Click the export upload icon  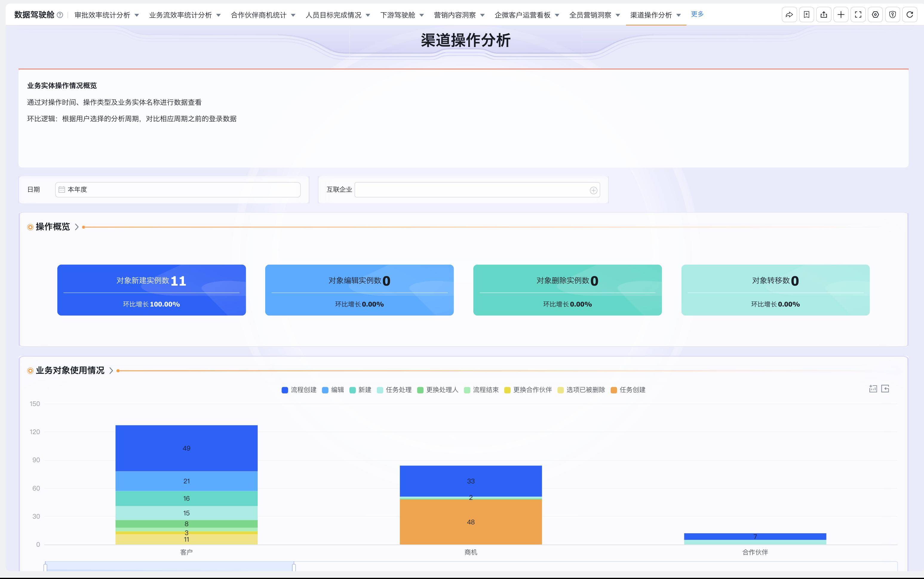pyautogui.click(x=823, y=15)
